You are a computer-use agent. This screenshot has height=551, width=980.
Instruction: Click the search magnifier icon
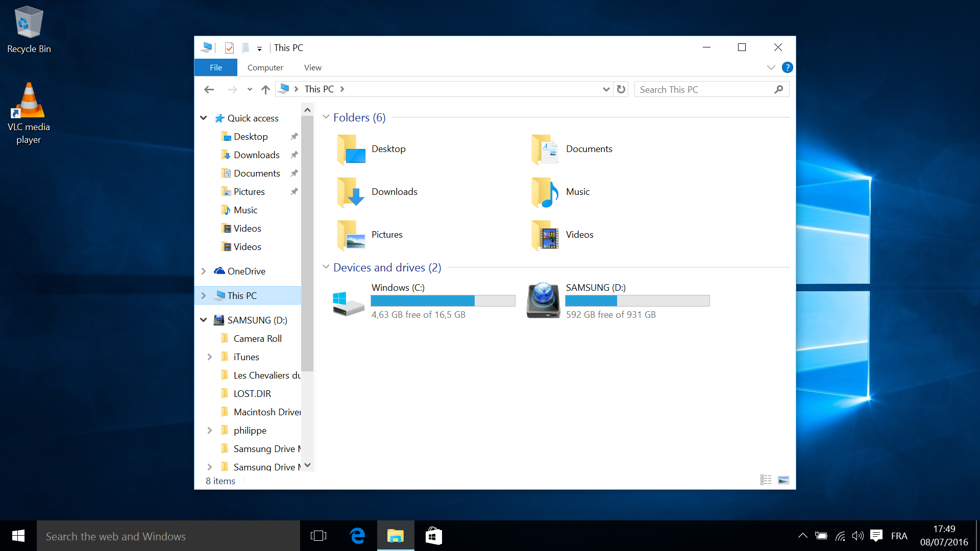(779, 89)
